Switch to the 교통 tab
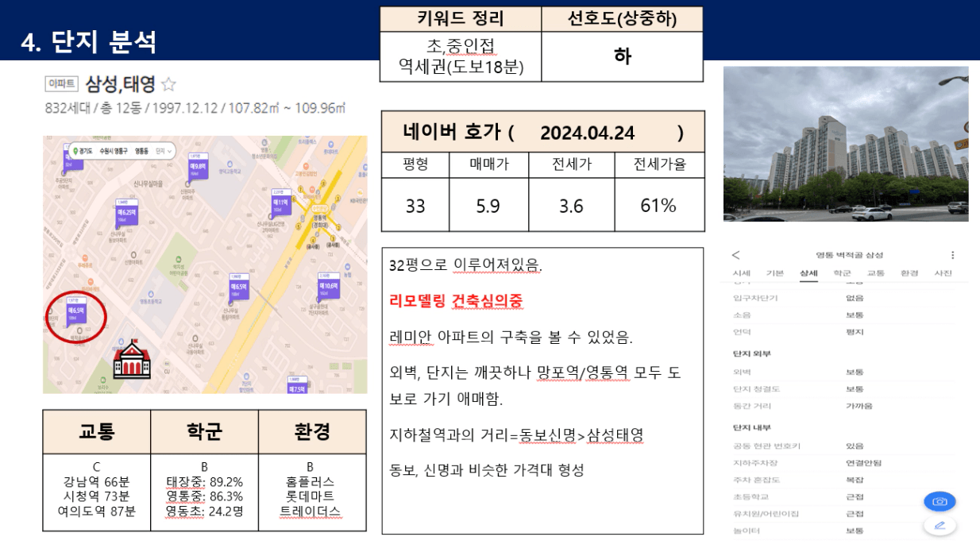The height and width of the screenshot is (552, 980). (875, 273)
